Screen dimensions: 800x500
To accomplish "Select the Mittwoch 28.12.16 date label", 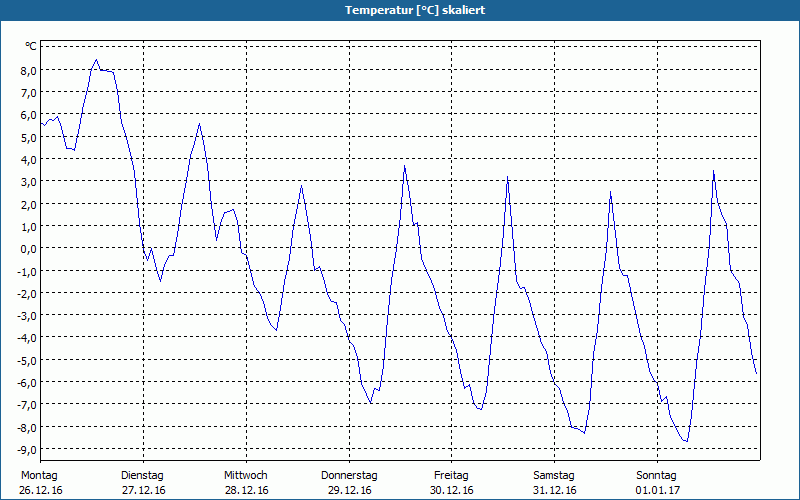I will pyautogui.click(x=246, y=483).
